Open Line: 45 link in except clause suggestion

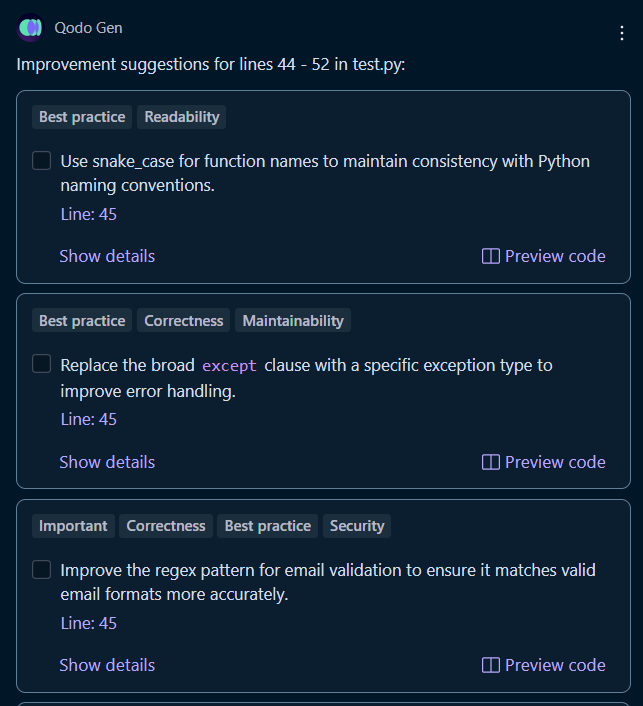(x=89, y=419)
